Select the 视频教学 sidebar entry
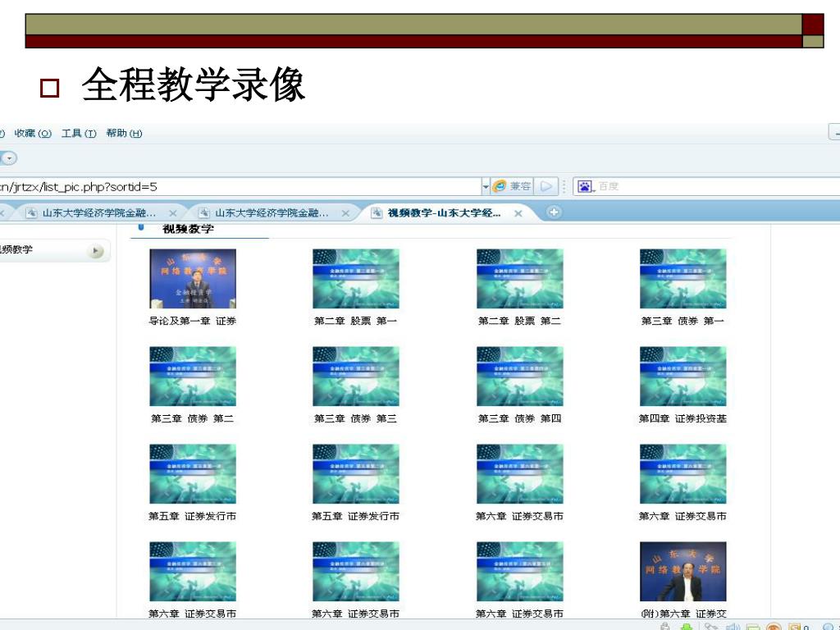The image size is (840, 630). coord(53,250)
